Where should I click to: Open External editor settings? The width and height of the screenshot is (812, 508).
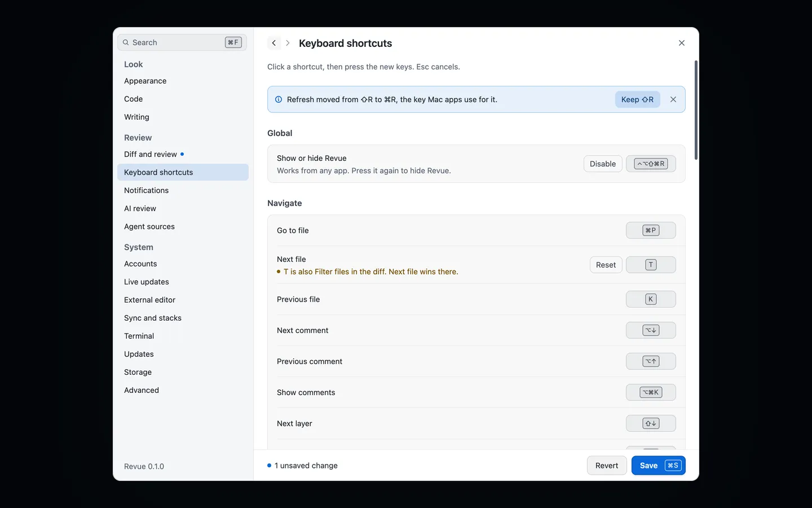point(183,300)
